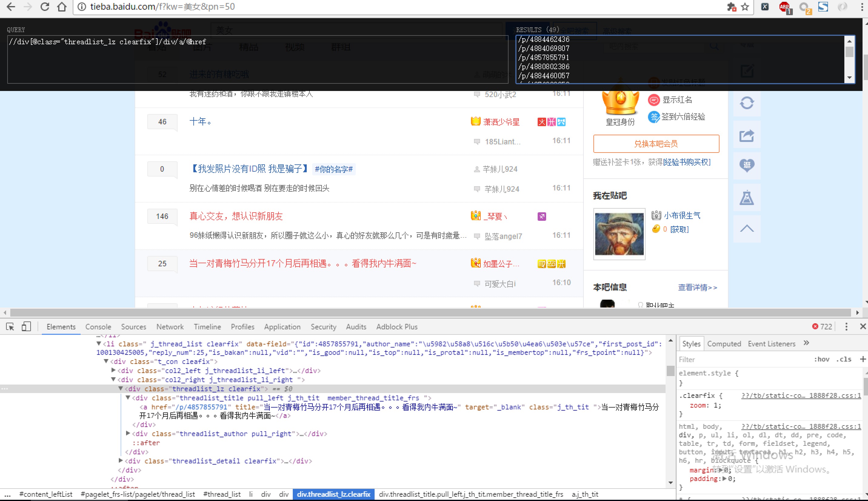Click the refresh icon in right sidebar
Screen dimensions: 868x501
pyautogui.click(x=747, y=103)
